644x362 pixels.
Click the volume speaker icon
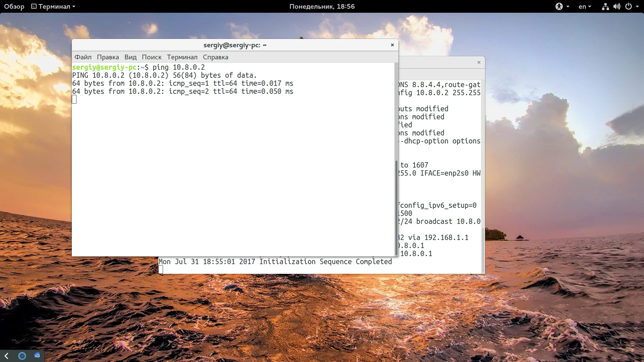tap(616, 6)
